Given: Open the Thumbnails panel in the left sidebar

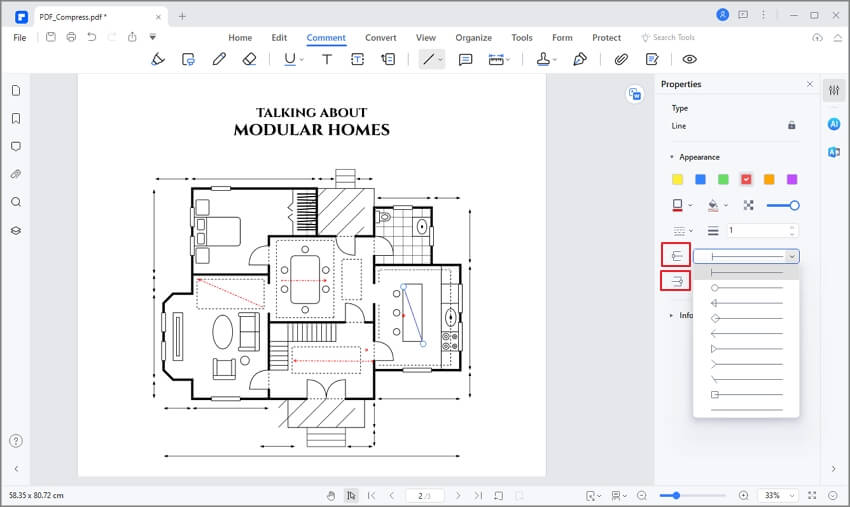Looking at the screenshot, I should (16, 91).
